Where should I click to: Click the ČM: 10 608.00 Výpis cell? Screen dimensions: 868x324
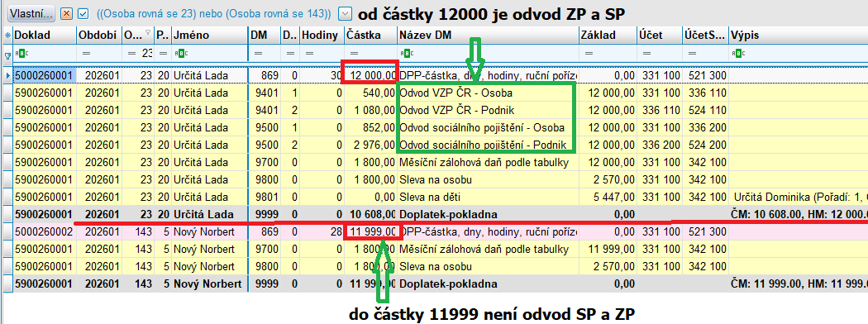pyautogui.click(x=798, y=214)
